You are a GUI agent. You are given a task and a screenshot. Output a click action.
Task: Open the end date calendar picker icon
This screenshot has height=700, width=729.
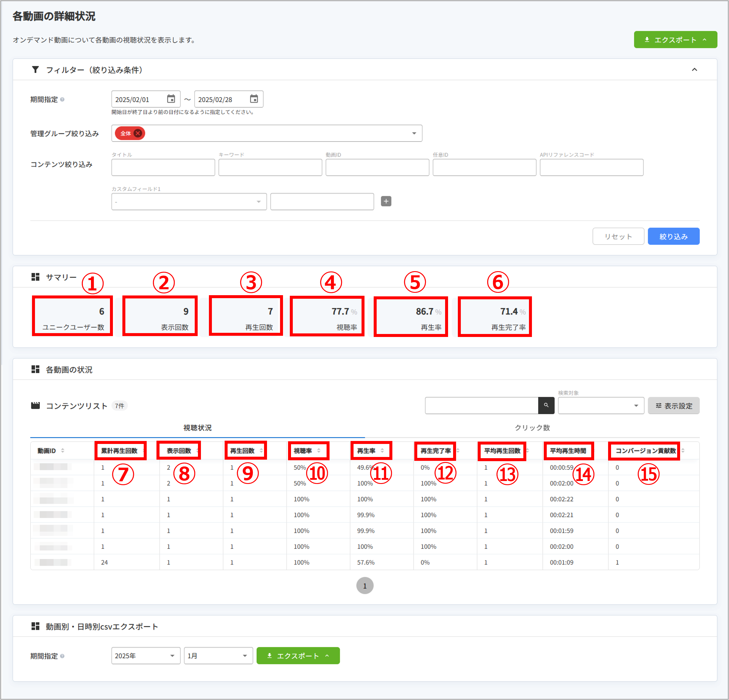254,99
